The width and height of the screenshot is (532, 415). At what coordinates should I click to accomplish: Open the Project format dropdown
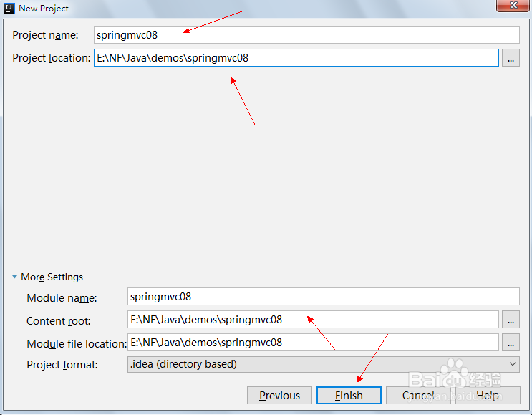point(324,364)
